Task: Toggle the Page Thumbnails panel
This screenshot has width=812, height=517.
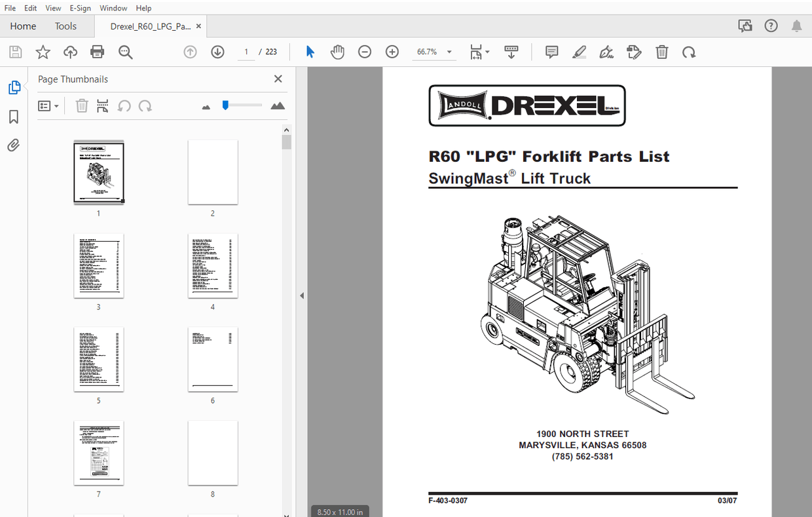Action: (14, 86)
